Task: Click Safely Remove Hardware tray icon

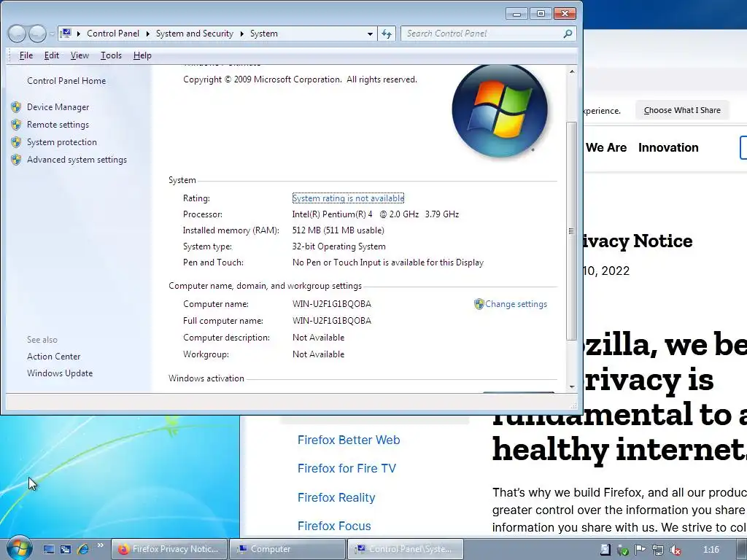Action: point(622,550)
